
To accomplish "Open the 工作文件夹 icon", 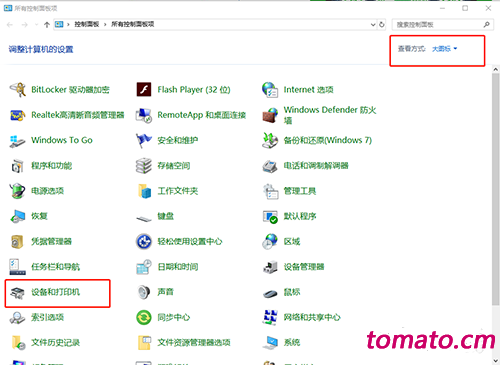I will (x=144, y=191).
